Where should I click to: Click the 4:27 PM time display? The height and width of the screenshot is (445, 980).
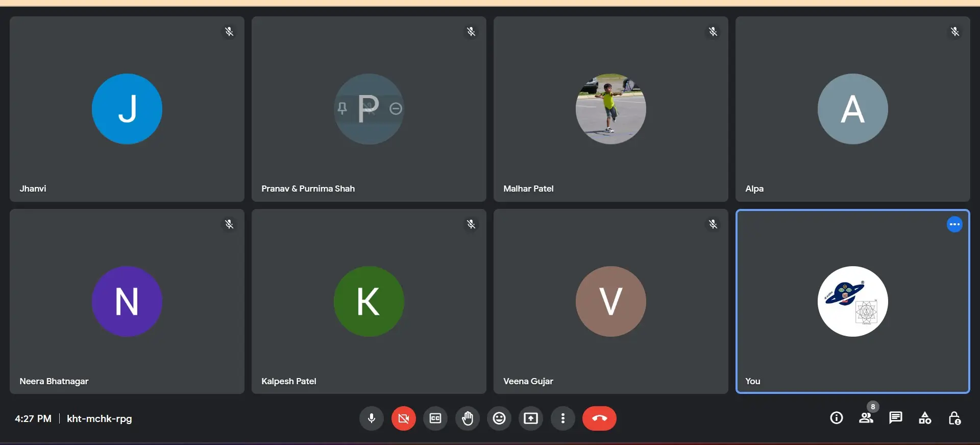(33, 418)
